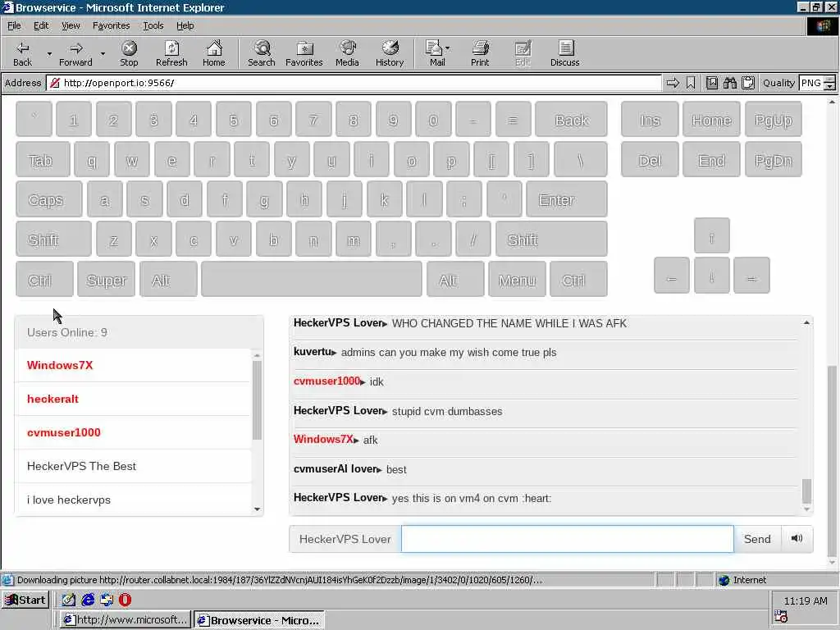The height and width of the screenshot is (630, 840).
Task: Select cvmuser1000 in the users list
Action: pos(134,432)
